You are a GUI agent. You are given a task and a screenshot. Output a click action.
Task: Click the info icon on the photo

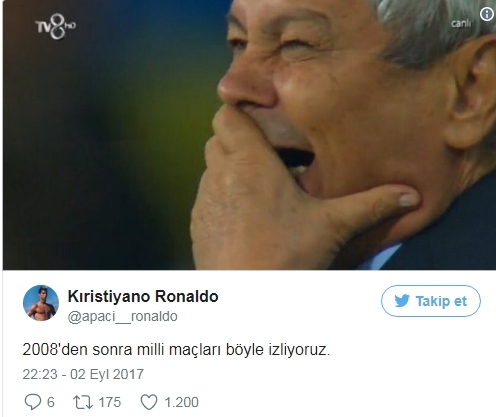pyautogui.click(x=487, y=14)
